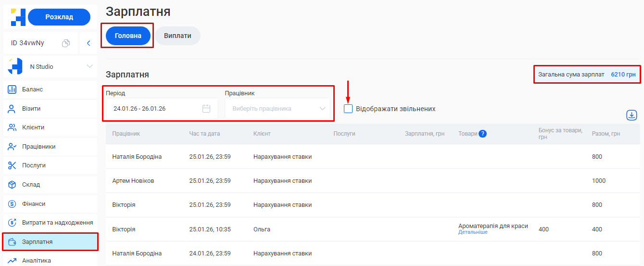Click the download report icon
Viewport: 644px width, 266px height.
(x=631, y=115)
